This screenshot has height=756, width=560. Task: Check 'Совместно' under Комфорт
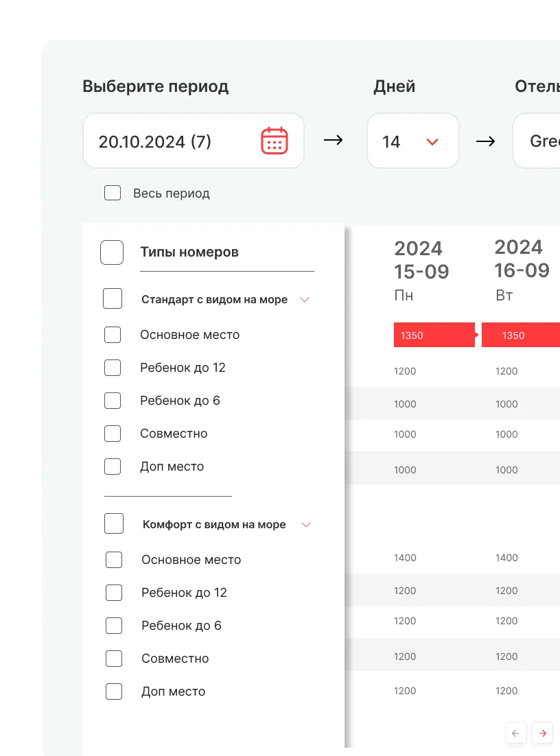[x=114, y=659]
